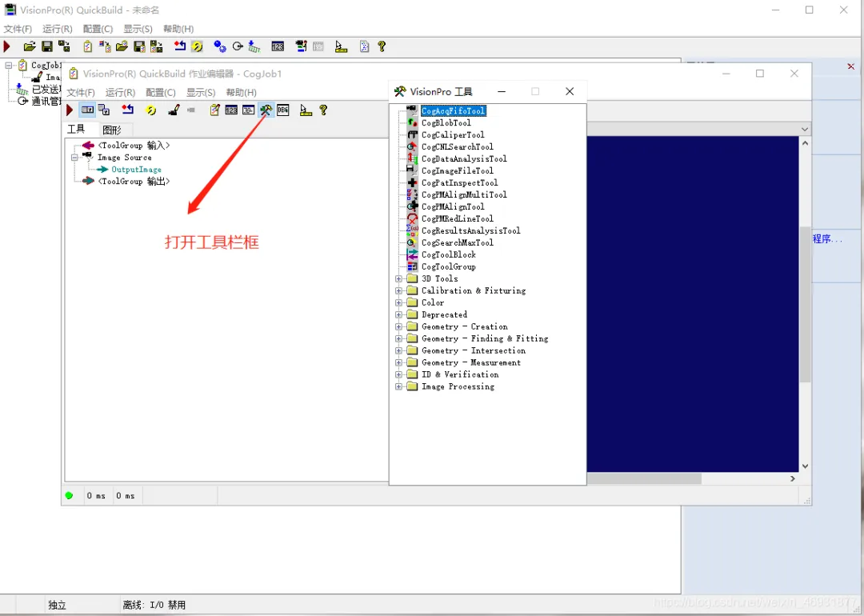Select CogPatInspectTool
The height and width of the screenshot is (616, 864).
pyautogui.click(x=459, y=183)
